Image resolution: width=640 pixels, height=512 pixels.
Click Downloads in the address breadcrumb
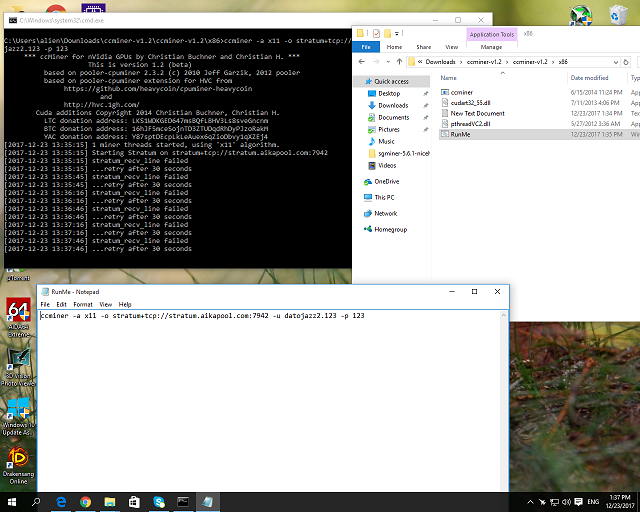[x=440, y=62]
